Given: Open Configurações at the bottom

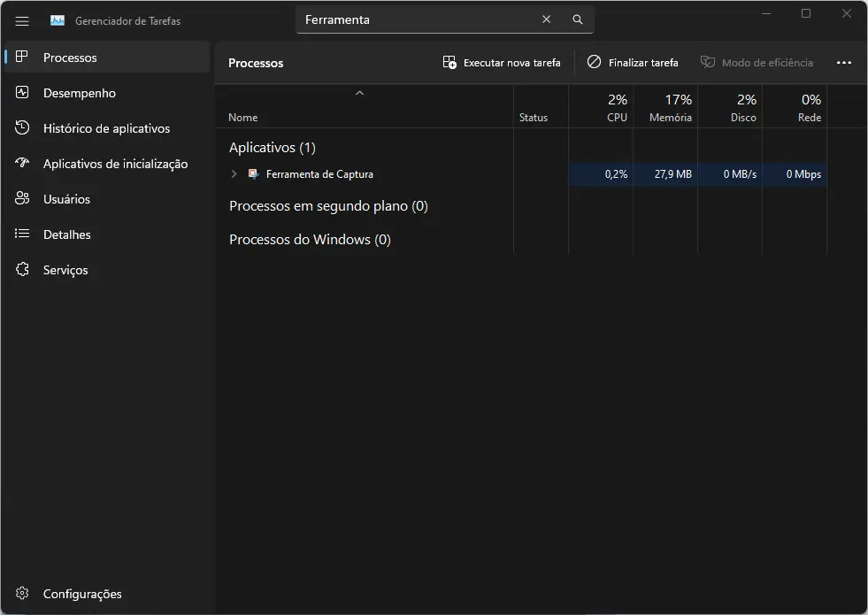Looking at the screenshot, I should pos(81,594).
